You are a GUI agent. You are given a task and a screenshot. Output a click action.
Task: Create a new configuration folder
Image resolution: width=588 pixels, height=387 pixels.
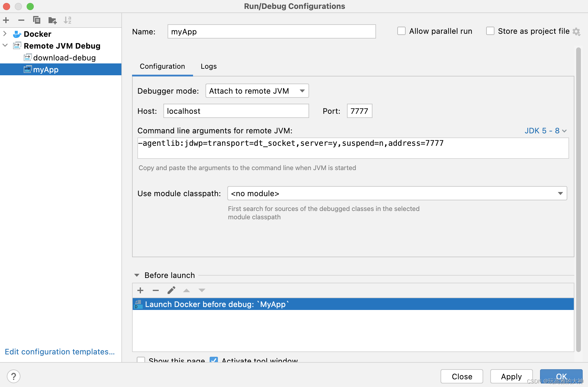pos(52,20)
